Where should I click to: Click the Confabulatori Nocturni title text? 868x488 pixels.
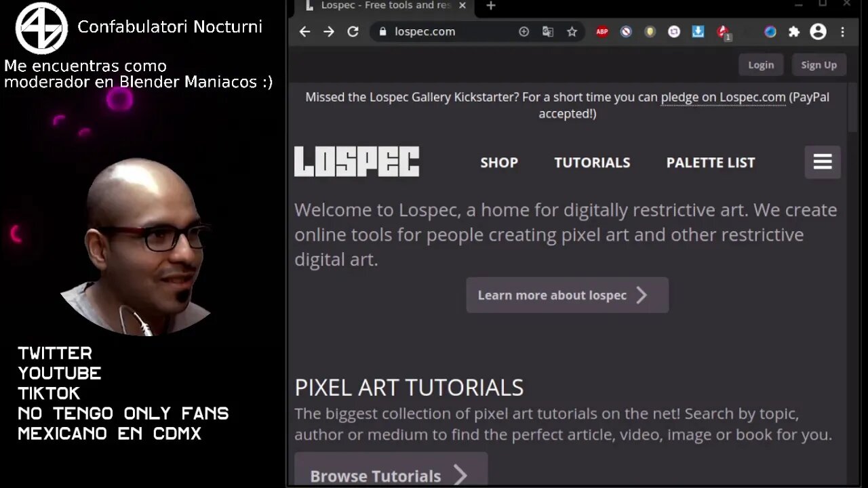[x=170, y=27]
